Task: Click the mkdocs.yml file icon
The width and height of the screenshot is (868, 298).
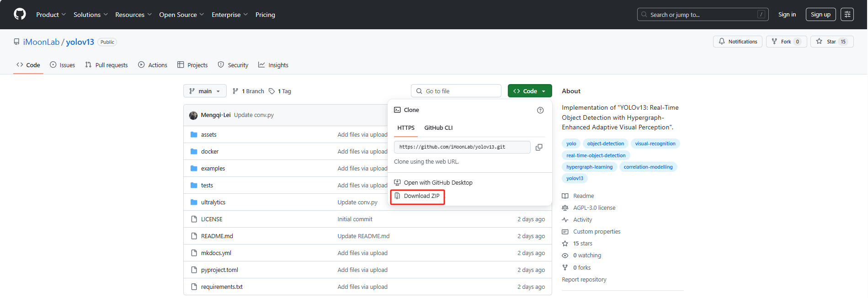Action: pos(194,253)
